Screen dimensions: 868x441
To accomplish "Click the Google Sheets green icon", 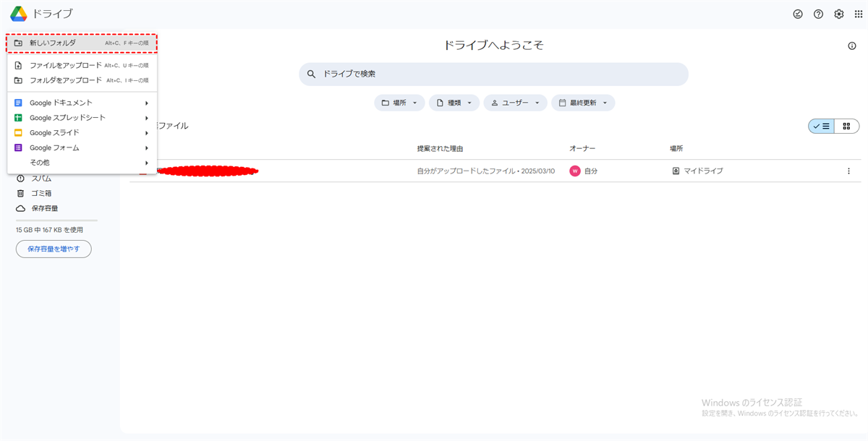I will [x=19, y=118].
